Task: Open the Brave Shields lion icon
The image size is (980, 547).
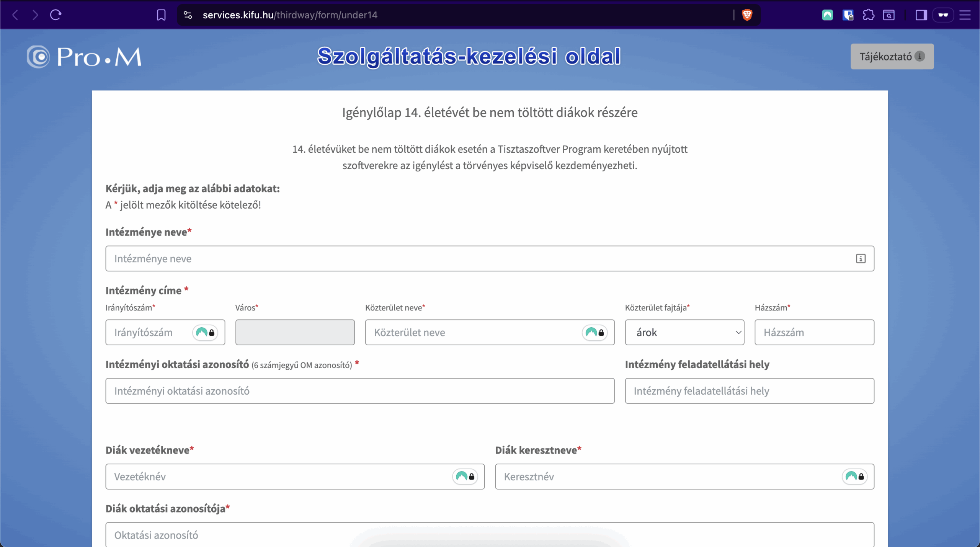Action: pos(747,15)
